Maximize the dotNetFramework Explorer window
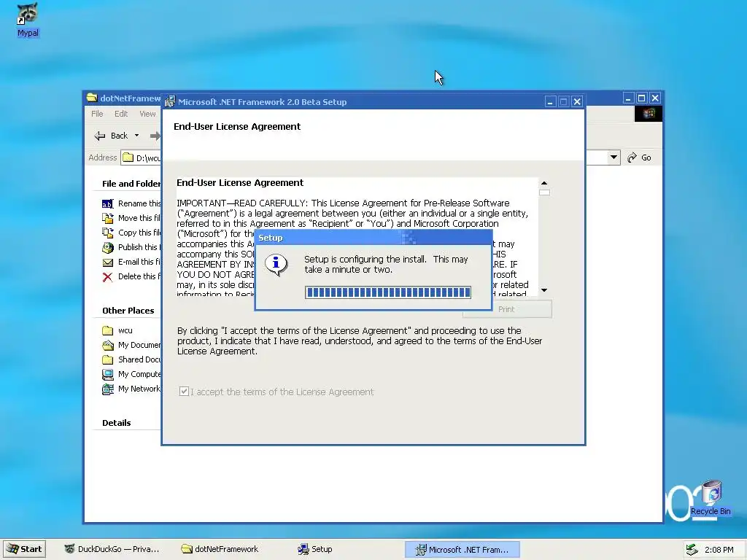 point(641,98)
